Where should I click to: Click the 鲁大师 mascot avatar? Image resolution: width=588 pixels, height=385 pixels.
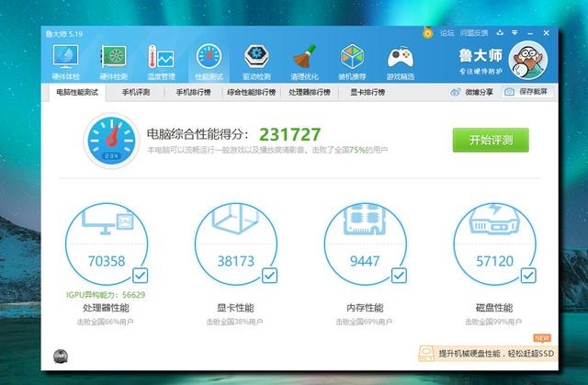click(528, 60)
